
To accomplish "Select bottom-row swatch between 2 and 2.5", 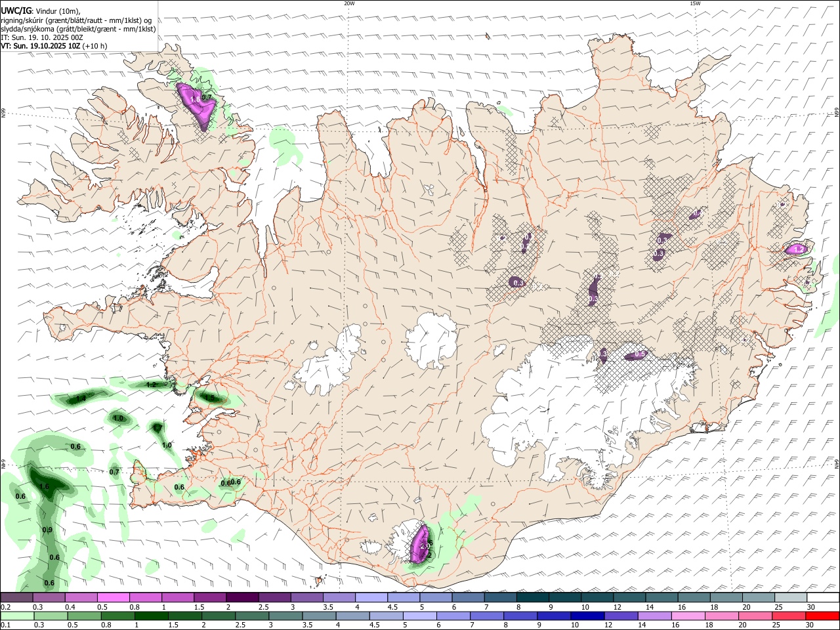I will [x=219, y=616].
